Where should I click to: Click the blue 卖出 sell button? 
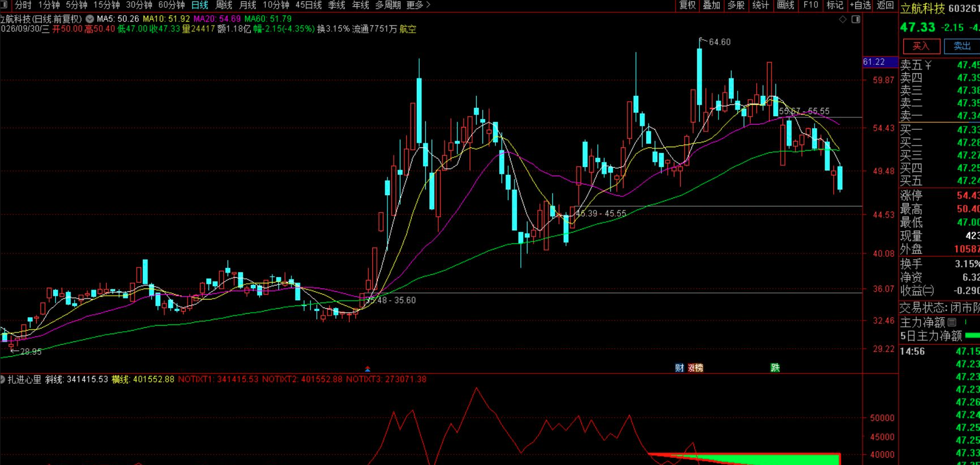(x=962, y=46)
